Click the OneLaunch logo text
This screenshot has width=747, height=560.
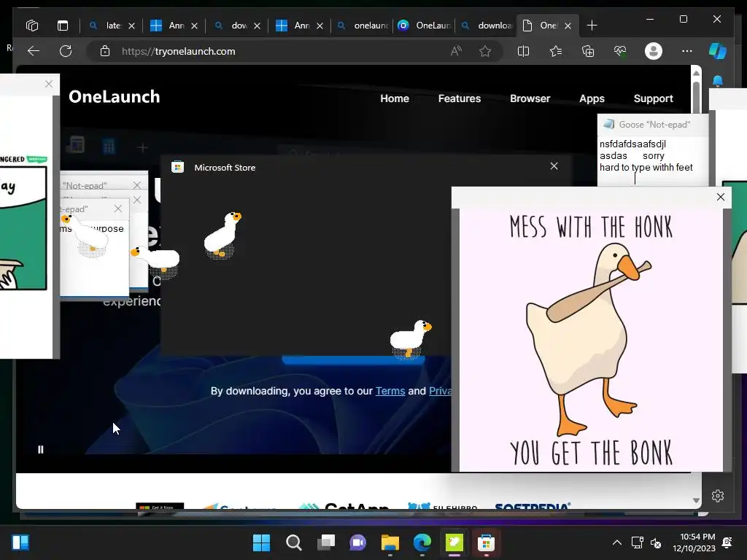[115, 97]
